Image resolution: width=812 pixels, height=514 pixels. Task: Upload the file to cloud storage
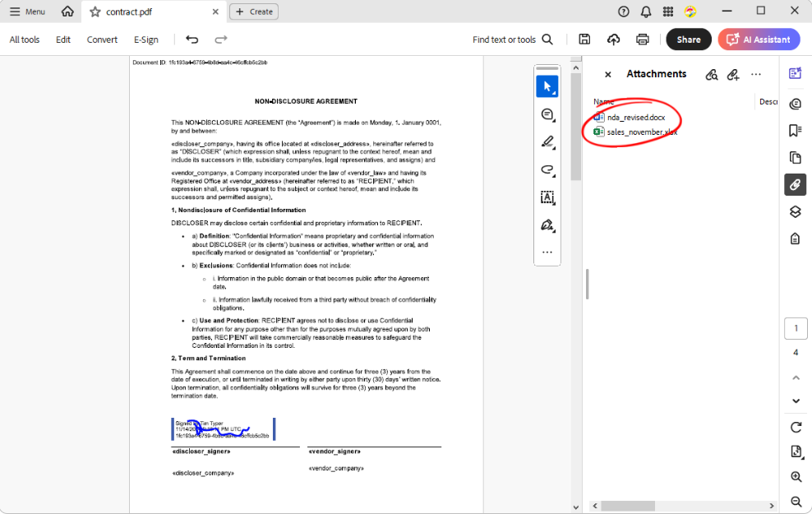[x=614, y=39]
